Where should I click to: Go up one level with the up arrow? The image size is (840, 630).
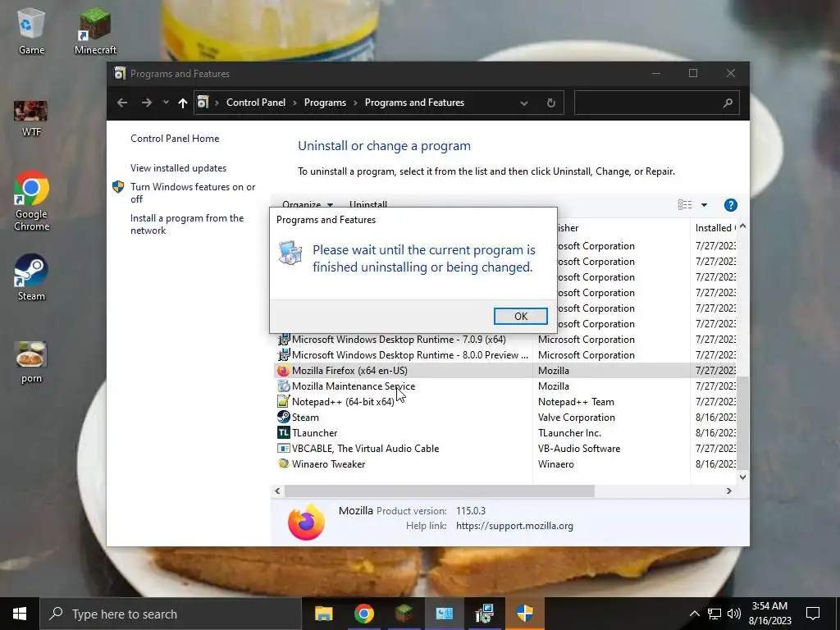(x=183, y=103)
